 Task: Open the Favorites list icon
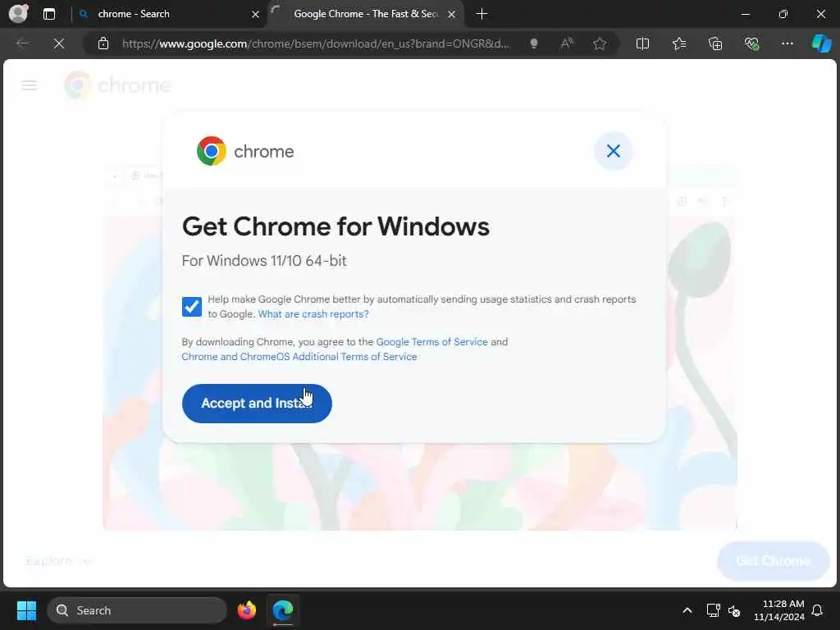[x=678, y=43]
